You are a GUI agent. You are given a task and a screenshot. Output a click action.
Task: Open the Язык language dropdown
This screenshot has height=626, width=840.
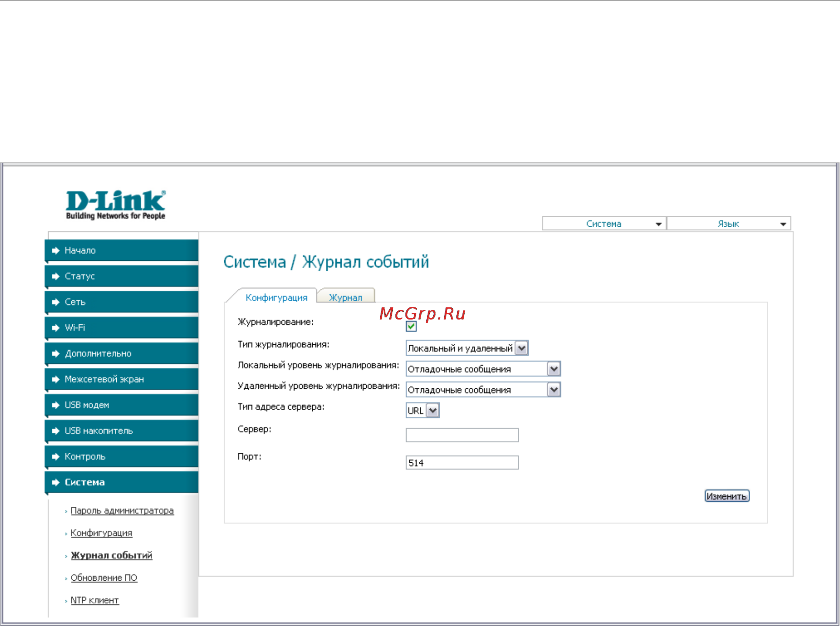click(729, 224)
